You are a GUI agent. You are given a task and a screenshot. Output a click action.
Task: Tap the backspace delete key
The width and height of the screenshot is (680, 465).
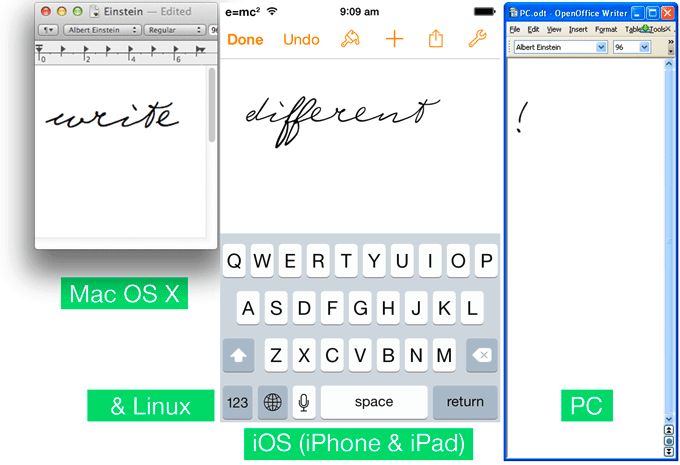(x=482, y=355)
